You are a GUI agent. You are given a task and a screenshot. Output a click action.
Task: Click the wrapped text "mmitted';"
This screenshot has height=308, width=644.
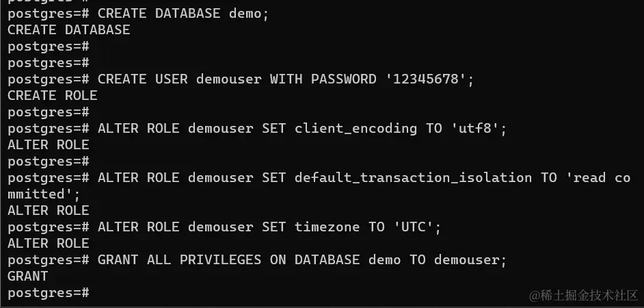tap(44, 194)
